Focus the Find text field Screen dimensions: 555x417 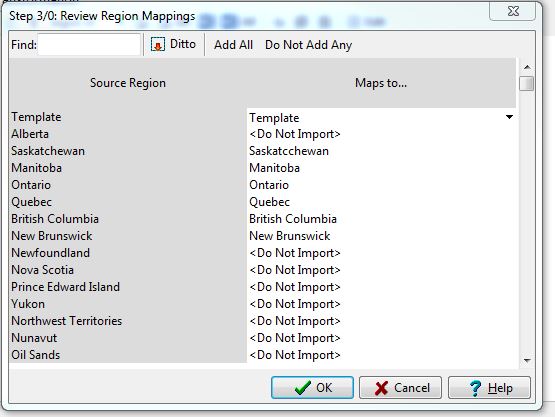89,45
